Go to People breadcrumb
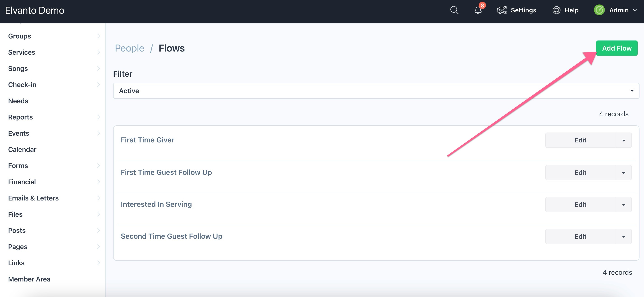The height and width of the screenshot is (297, 644). pyautogui.click(x=130, y=48)
